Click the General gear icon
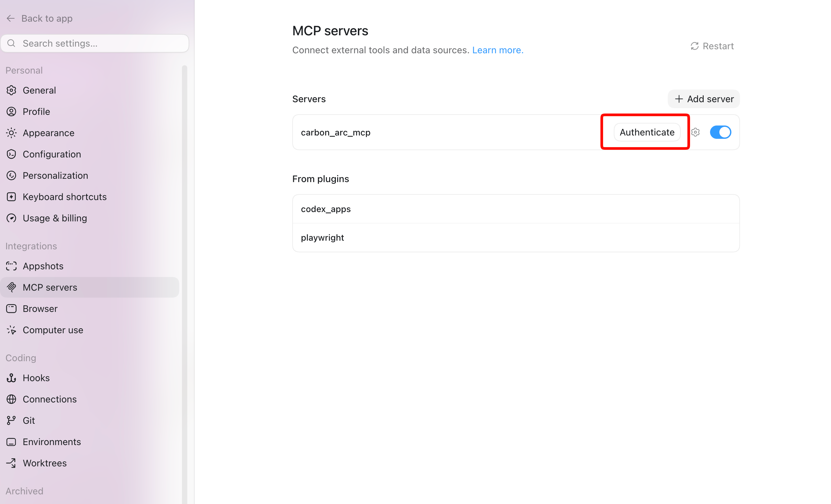Image resolution: width=831 pixels, height=504 pixels. click(11, 90)
